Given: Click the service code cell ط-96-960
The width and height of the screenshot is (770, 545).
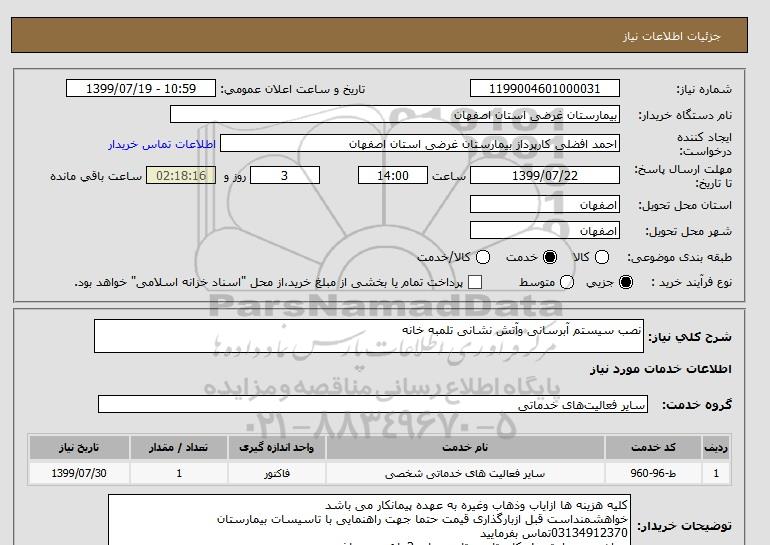Looking at the screenshot, I should click(653, 473).
